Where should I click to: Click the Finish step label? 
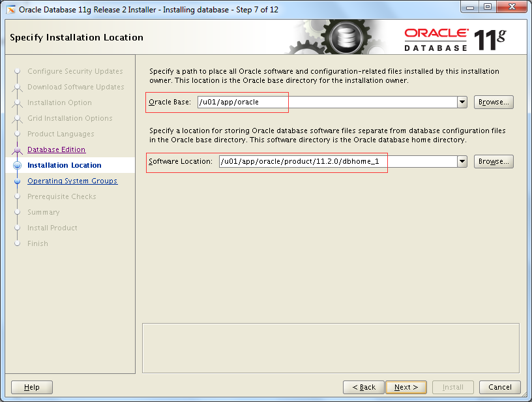point(38,243)
